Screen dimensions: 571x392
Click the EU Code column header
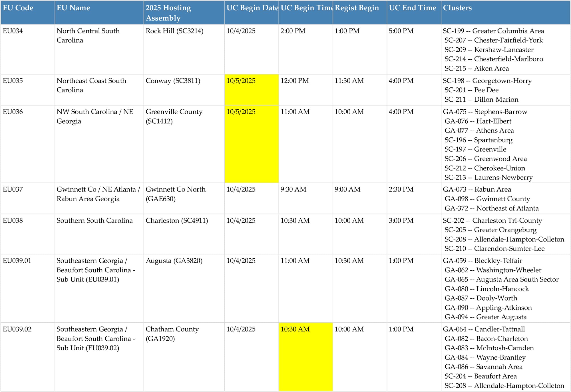[x=18, y=8]
